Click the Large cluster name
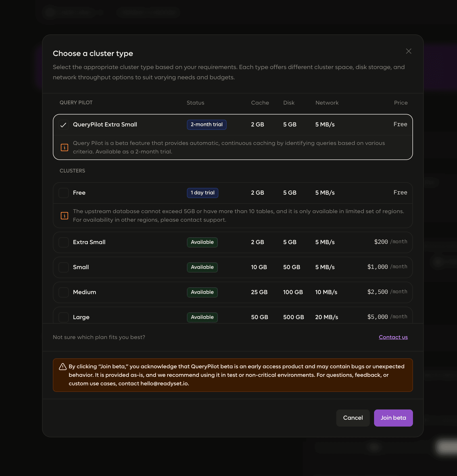The width and height of the screenshot is (457, 476). pos(81,317)
